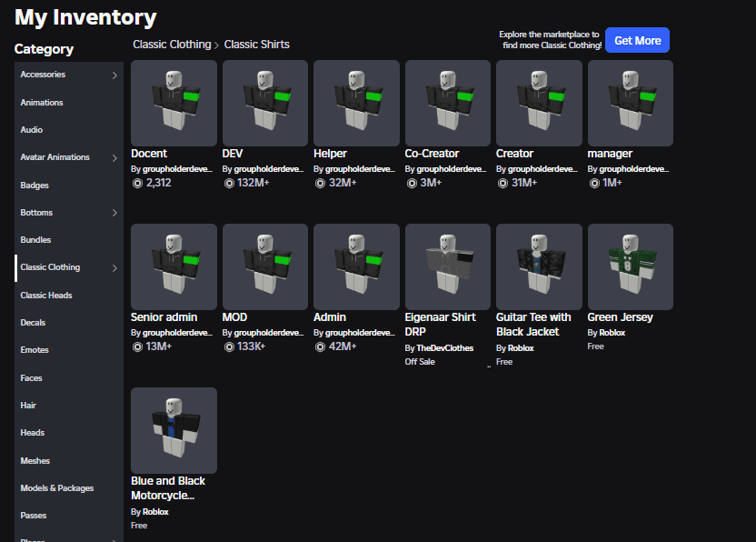
Task: Click the Classic Clothing breadcrumb
Action: [172, 45]
